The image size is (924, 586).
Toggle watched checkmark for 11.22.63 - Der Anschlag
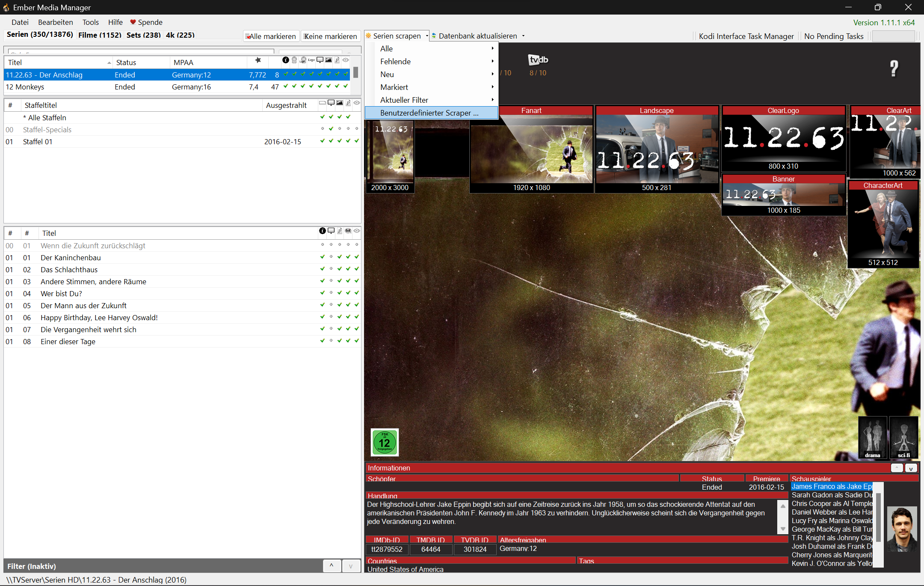[346, 74]
